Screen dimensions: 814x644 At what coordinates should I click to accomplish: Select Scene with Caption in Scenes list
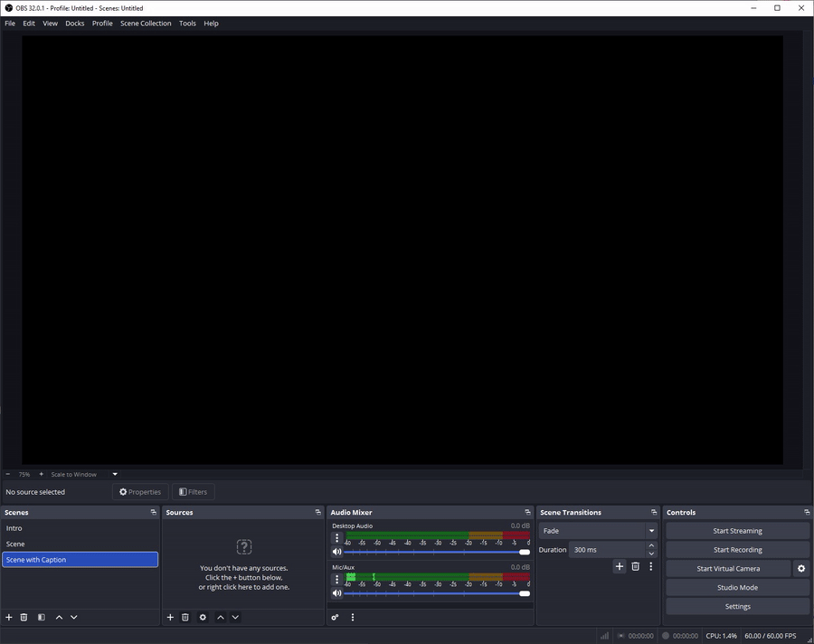pyautogui.click(x=80, y=559)
